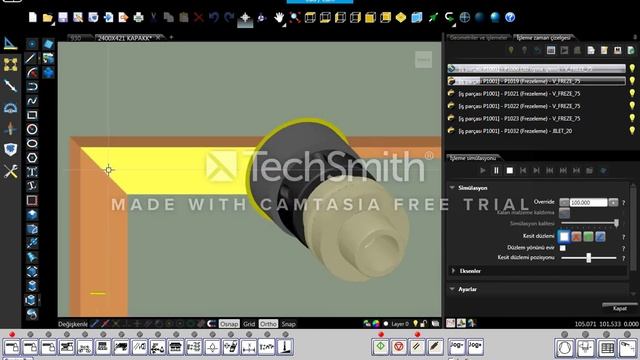Pause the machining simulation

click(x=496, y=171)
